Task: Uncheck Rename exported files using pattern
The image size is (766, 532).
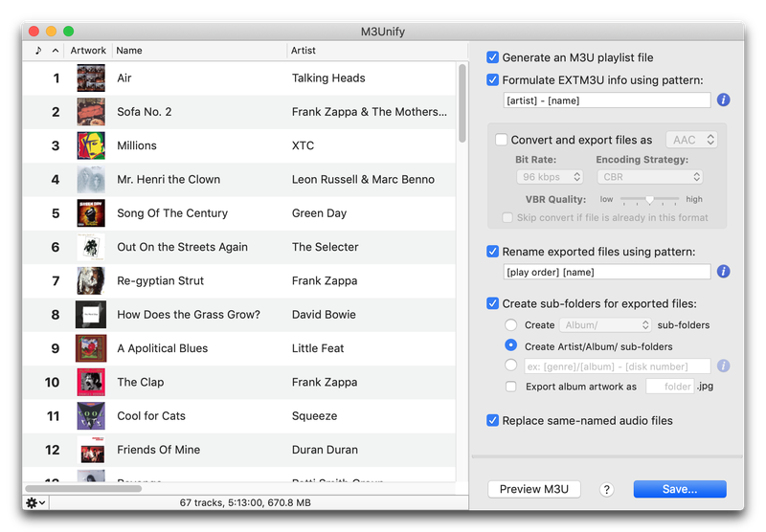Action: pos(492,252)
